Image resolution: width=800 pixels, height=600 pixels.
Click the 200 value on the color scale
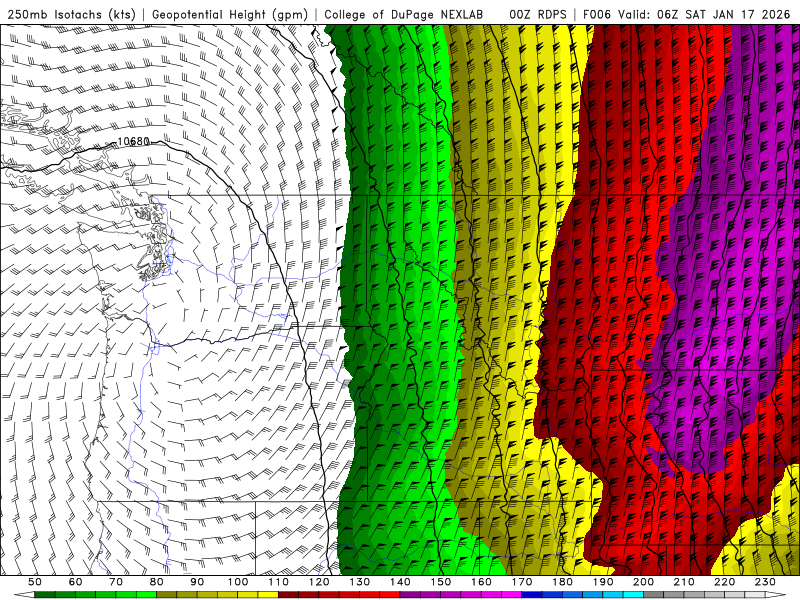pos(643,582)
